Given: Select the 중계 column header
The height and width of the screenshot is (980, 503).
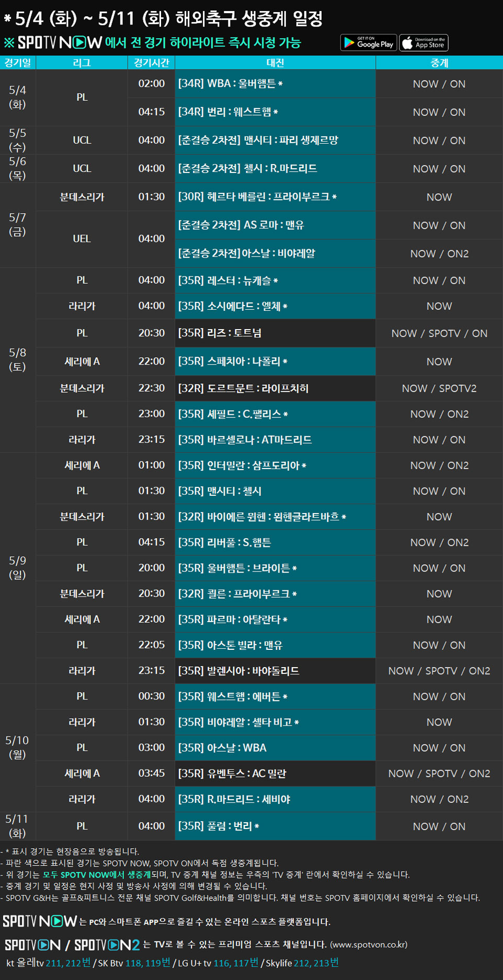Looking at the screenshot, I should (x=439, y=63).
